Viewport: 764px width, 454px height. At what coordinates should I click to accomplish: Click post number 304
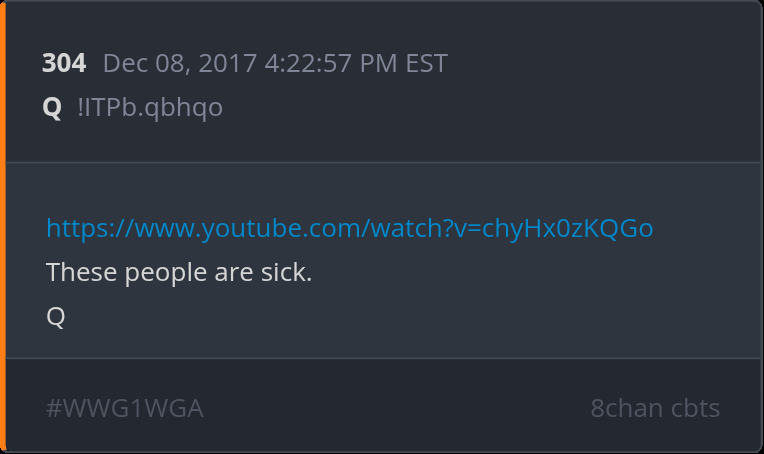(x=64, y=63)
